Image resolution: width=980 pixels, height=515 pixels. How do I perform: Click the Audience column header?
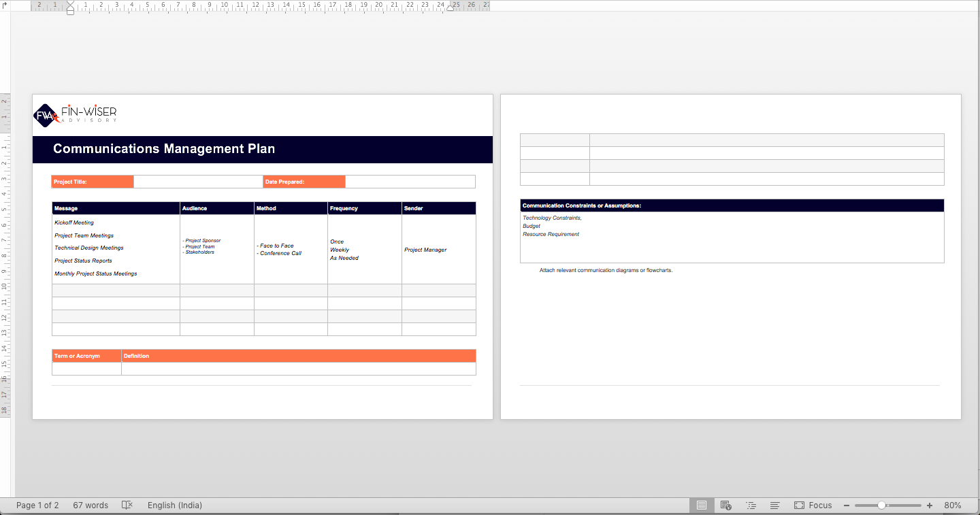(217, 208)
